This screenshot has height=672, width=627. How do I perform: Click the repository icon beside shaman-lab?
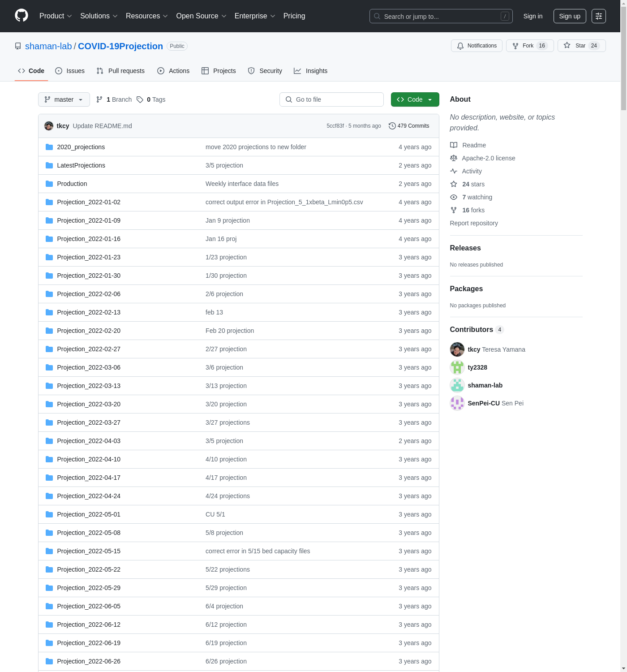(18, 46)
